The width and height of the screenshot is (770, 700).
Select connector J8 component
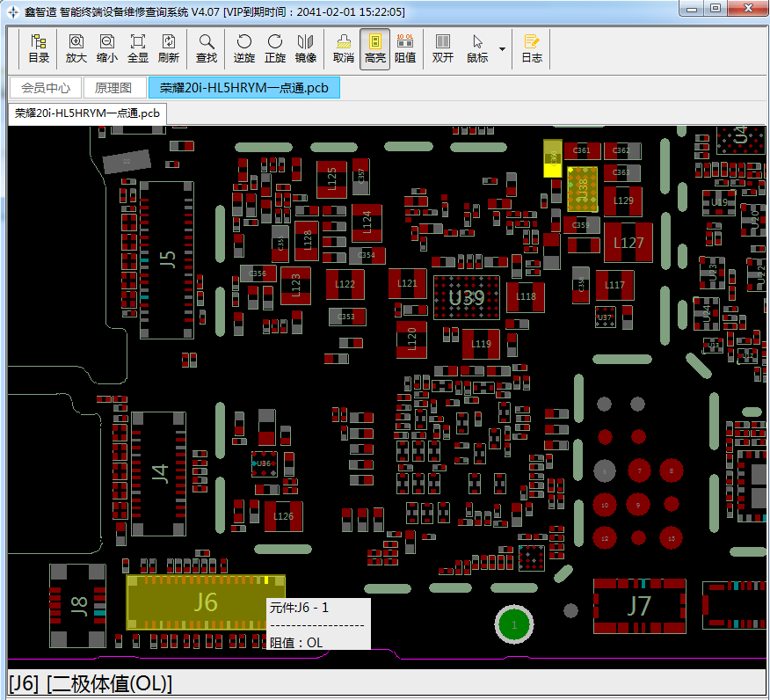78,606
